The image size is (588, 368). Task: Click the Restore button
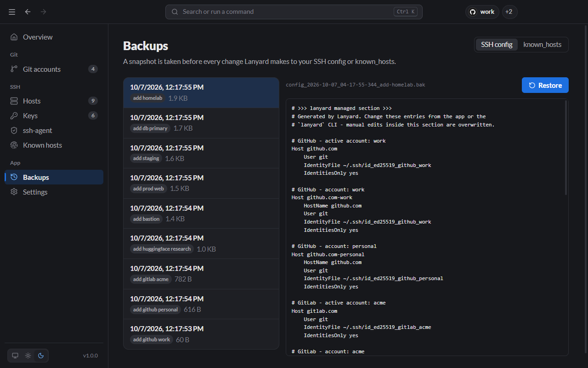(545, 85)
